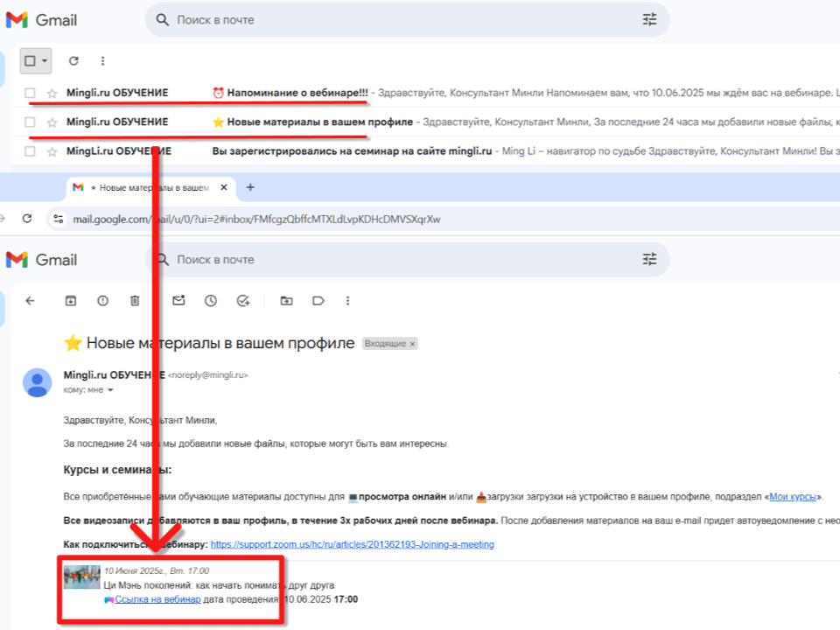Report the open email as spam
The width and height of the screenshot is (840, 630).
point(103,301)
